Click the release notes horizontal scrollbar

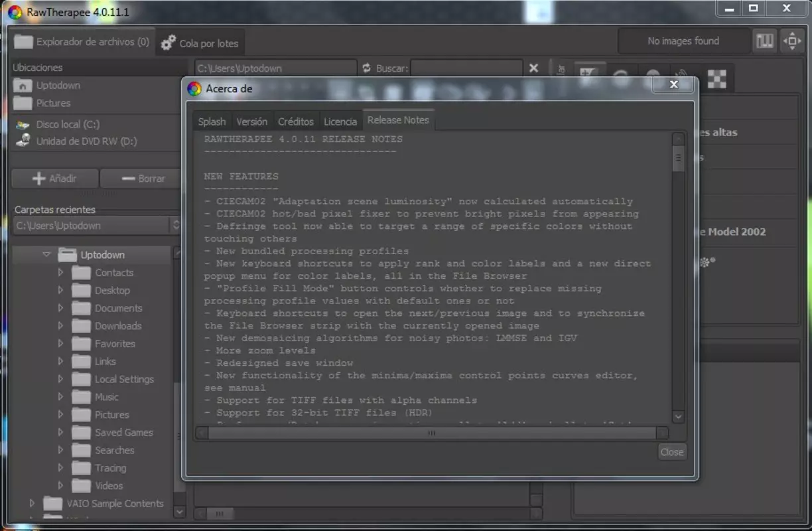431,433
